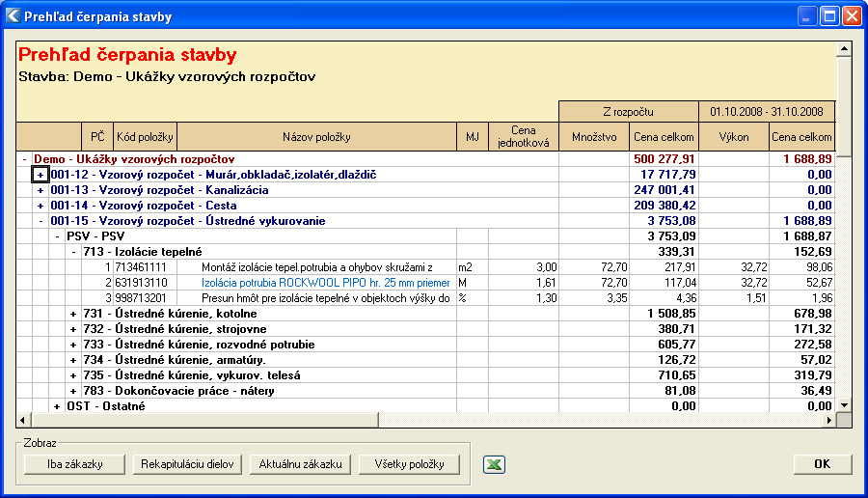
Task: Expand 001-13 Kanalizácia budget
Action: [41, 190]
